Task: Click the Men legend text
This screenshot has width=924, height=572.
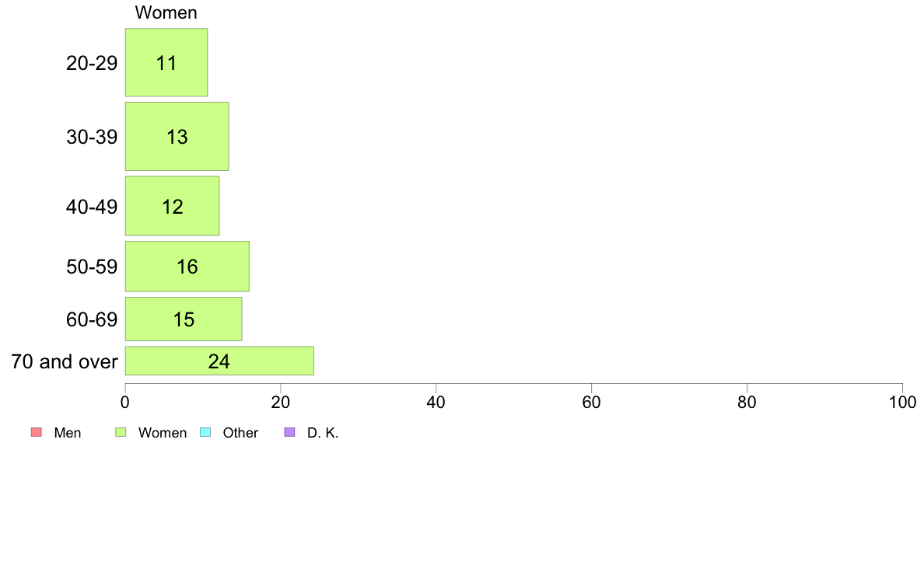Action: pos(68,432)
